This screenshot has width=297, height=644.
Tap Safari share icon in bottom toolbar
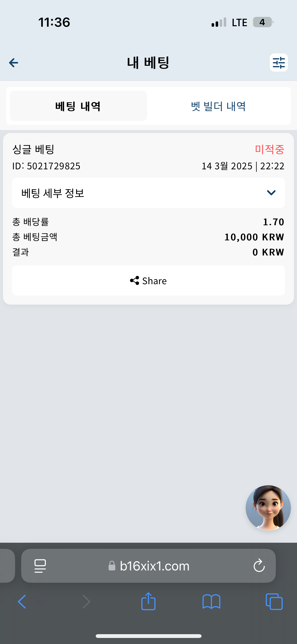(x=148, y=601)
